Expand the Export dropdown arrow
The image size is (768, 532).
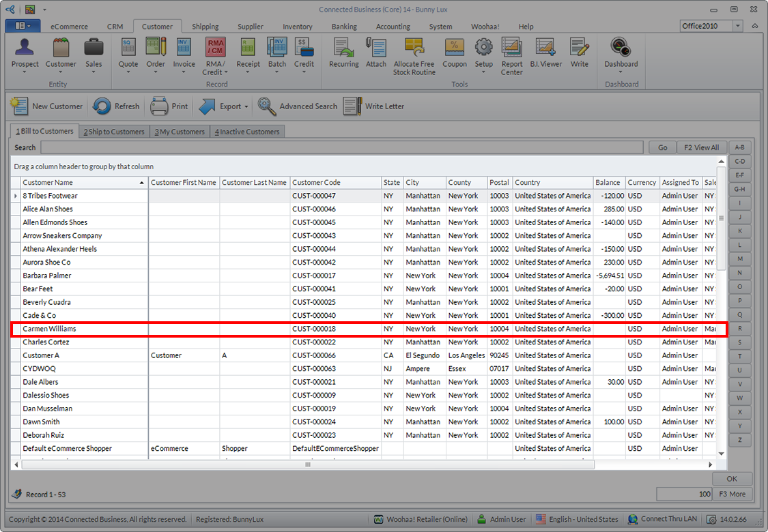[x=246, y=107]
